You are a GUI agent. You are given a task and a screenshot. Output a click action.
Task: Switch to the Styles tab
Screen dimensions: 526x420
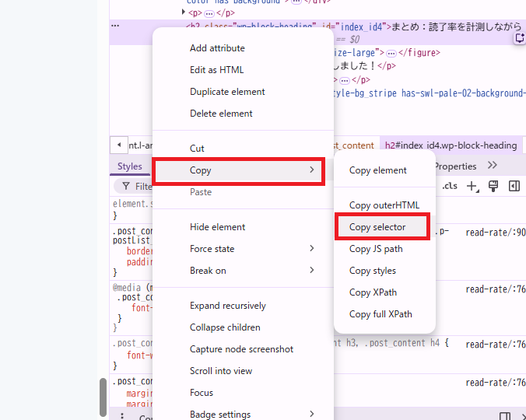click(130, 166)
